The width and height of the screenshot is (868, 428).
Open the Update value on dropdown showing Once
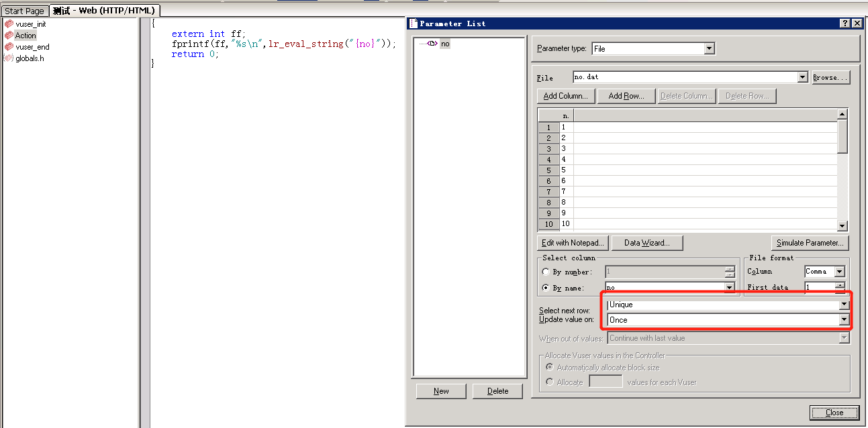843,319
